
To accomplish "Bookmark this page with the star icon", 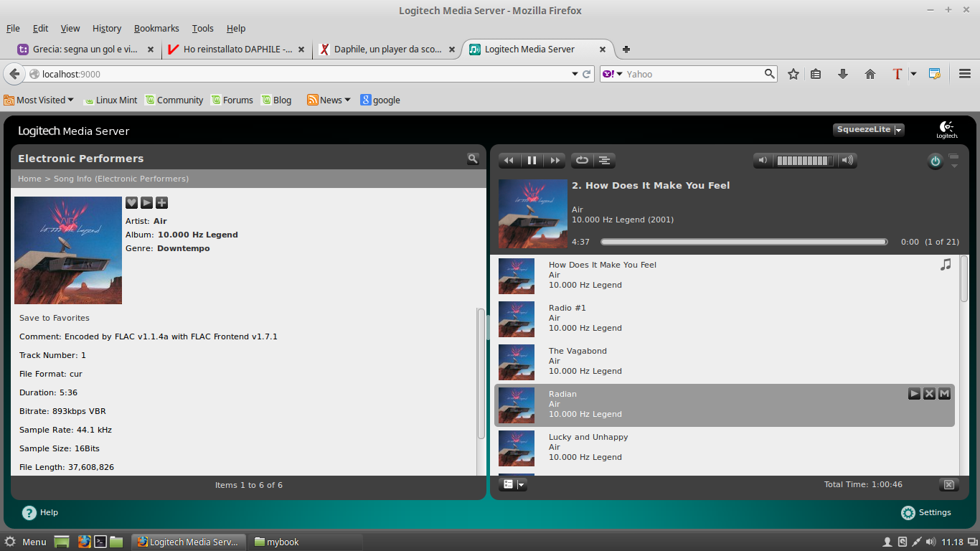I will coord(793,74).
